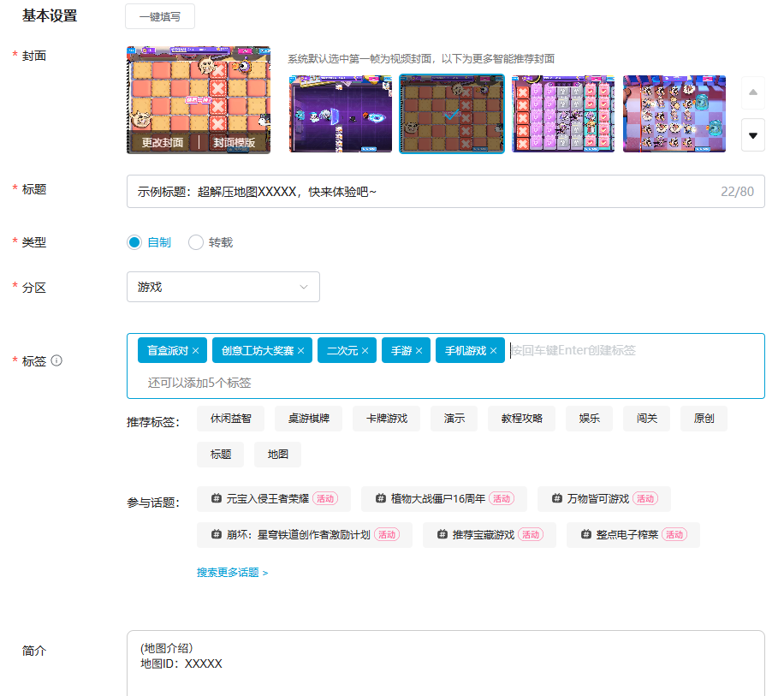Click the 一键填写 button

(160, 16)
